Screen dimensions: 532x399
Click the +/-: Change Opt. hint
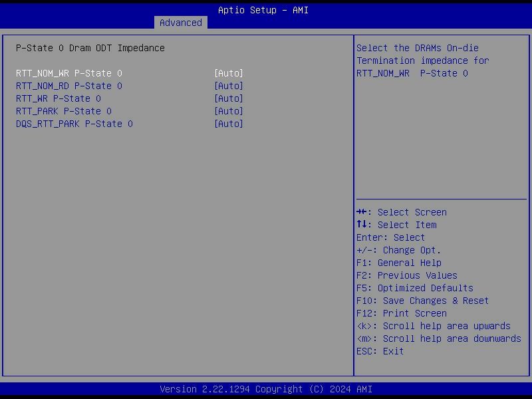coord(399,251)
